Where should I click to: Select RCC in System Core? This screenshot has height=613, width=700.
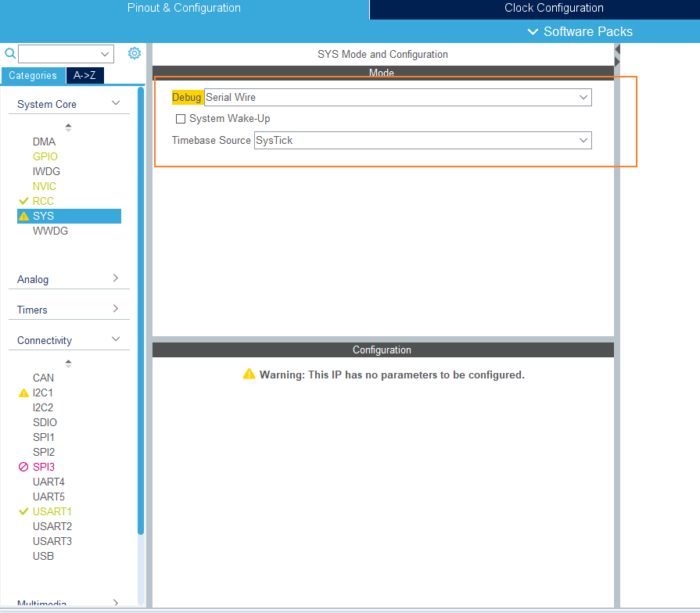click(x=43, y=201)
